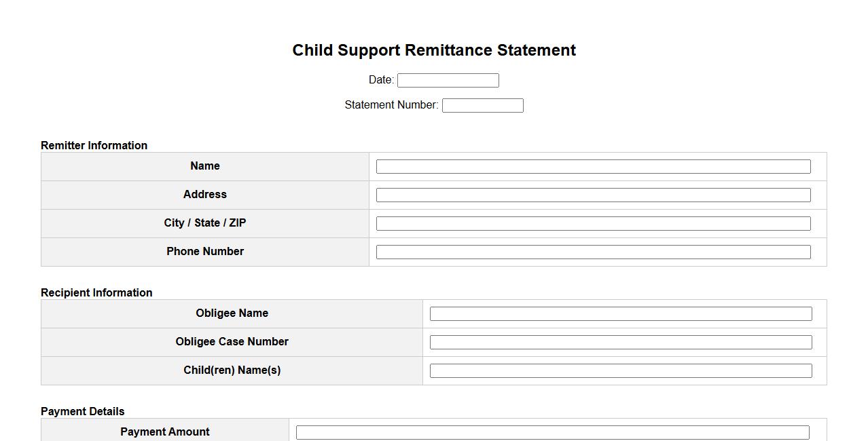Image resolution: width=868 pixels, height=441 pixels.
Task: Click the Payment Amount text field
Action: (x=552, y=433)
